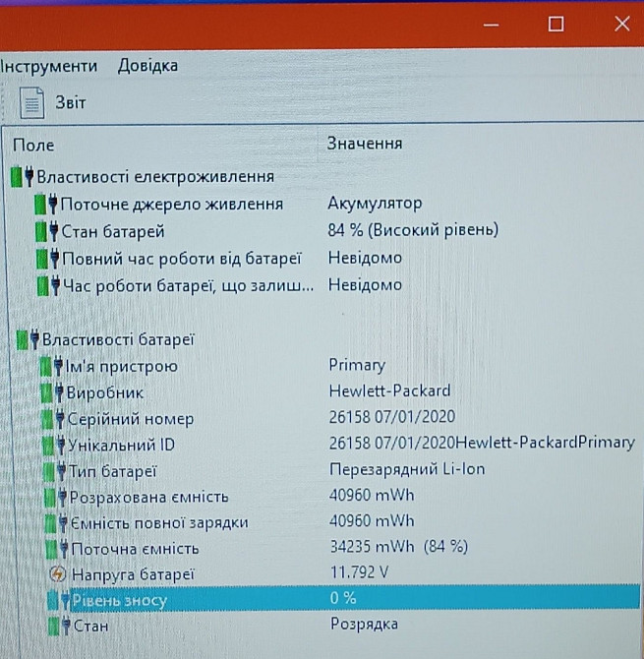Click Невідомо value for Повний час роботи
This screenshot has width=644, height=659.
coord(365,258)
